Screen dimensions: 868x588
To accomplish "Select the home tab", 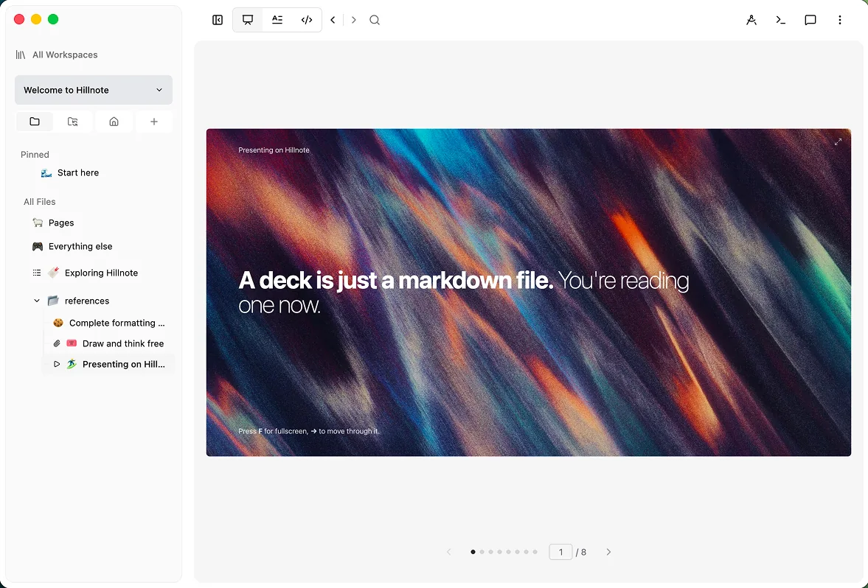I will (114, 122).
